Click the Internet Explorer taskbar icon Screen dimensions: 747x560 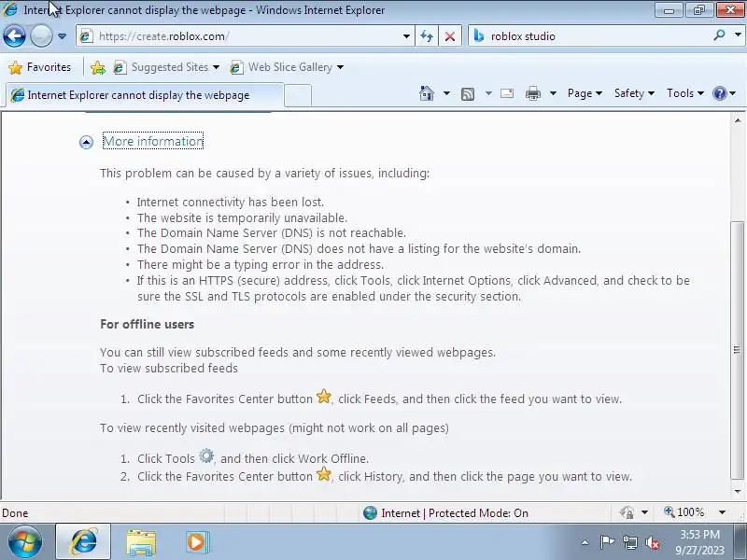[x=84, y=542]
